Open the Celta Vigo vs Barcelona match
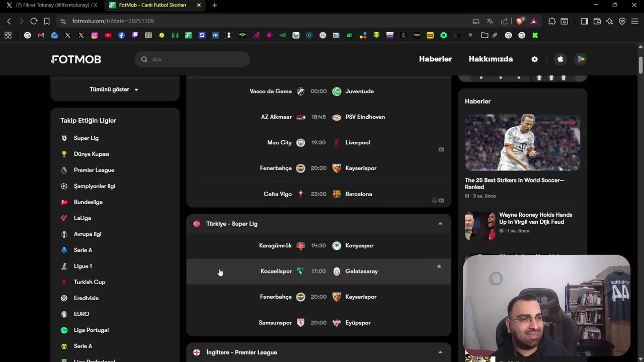Viewport: 644px width, 362px height. click(318, 194)
